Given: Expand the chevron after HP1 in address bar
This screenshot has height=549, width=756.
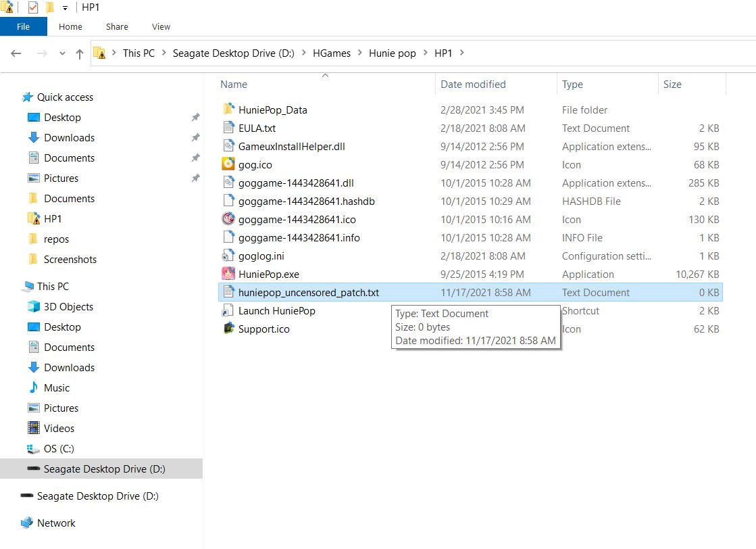Looking at the screenshot, I should tap(461, 53).
